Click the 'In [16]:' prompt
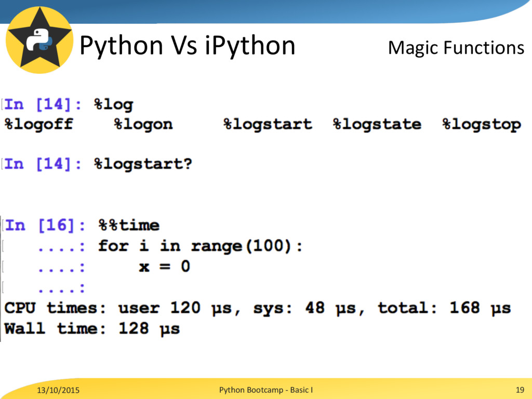 (x=45, y=225)
